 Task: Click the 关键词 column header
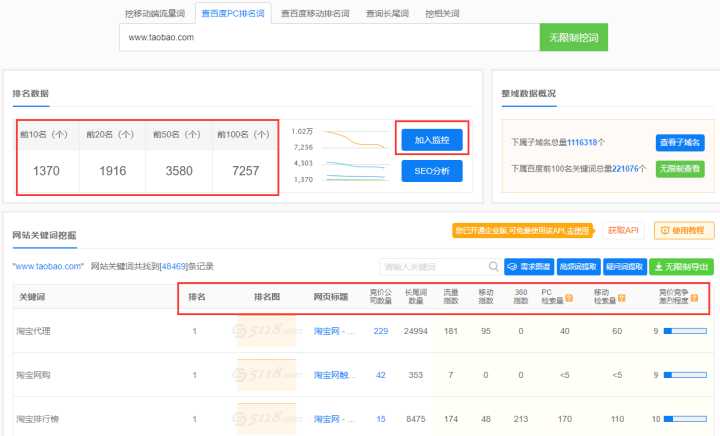32,297
